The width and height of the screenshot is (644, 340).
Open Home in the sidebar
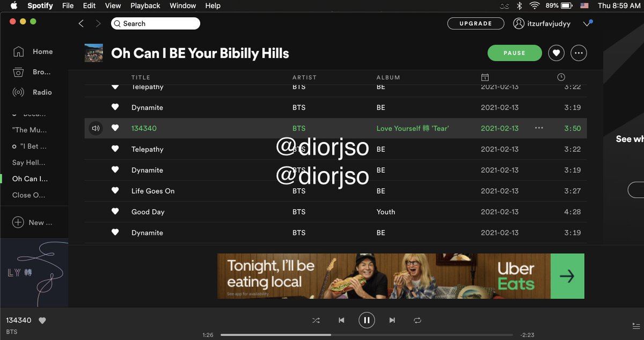(x=33, y=51)
